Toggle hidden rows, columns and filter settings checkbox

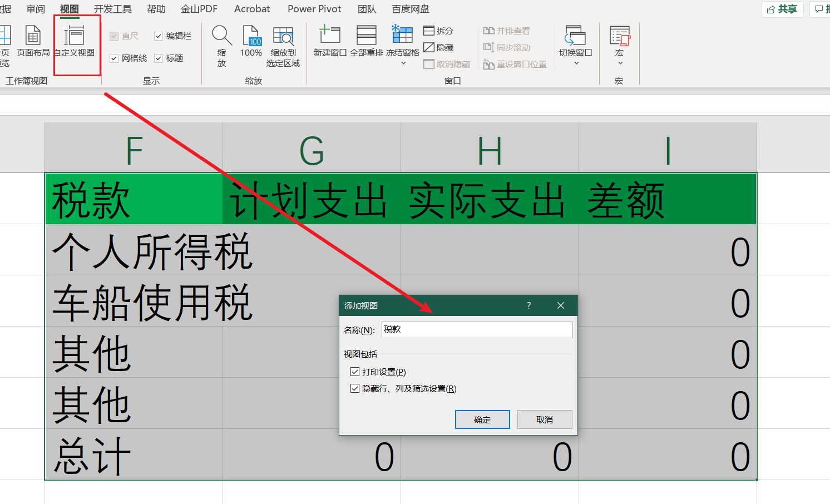[x=355, y=388]
